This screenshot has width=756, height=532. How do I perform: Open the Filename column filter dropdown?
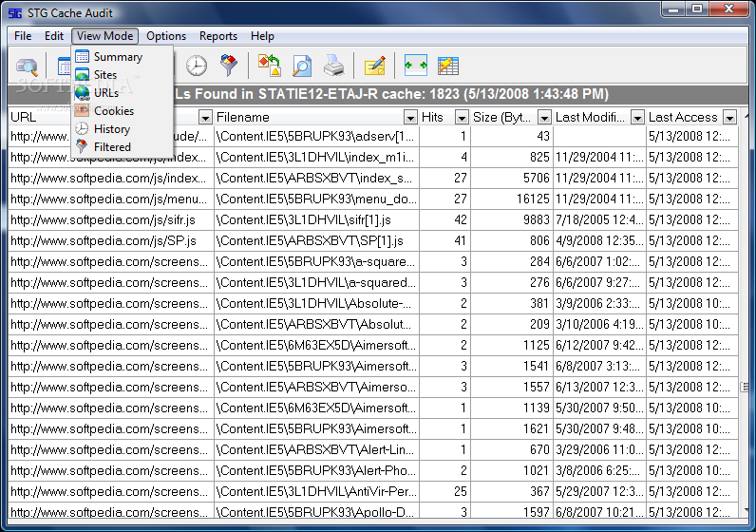[x=410, y=117]
